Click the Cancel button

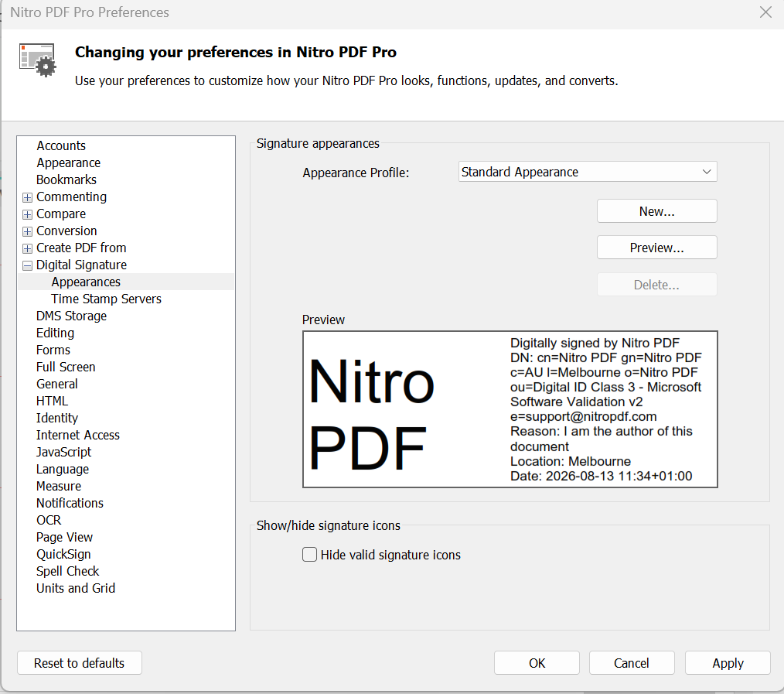[632, 663]
